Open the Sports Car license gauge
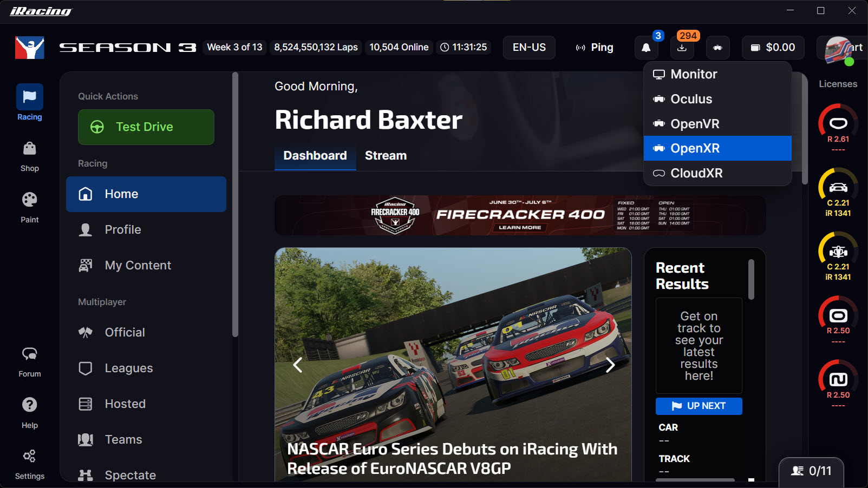The width and height of the screenshot is (868, 488). pos(838,193)
